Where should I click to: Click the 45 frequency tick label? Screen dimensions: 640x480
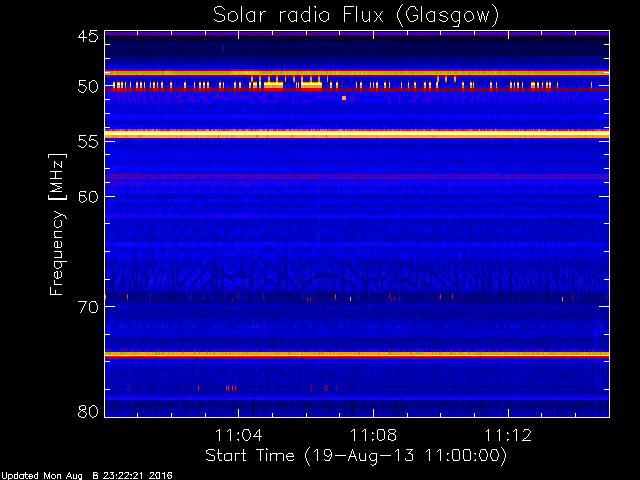coord(88,36)
